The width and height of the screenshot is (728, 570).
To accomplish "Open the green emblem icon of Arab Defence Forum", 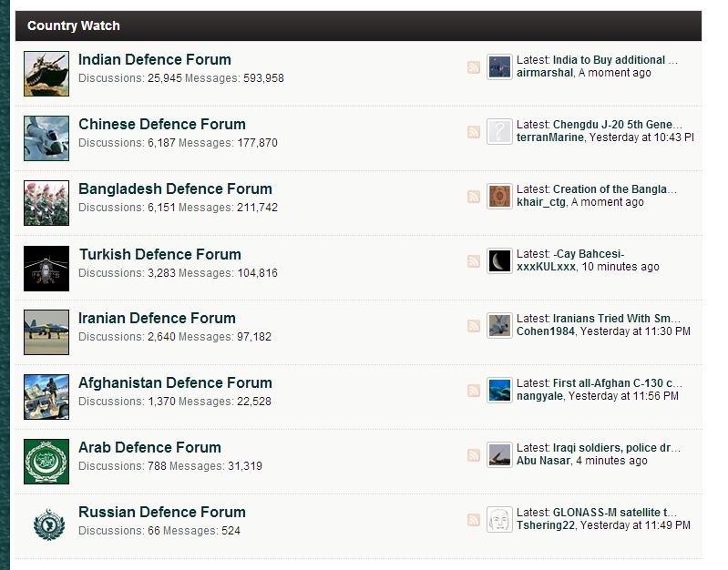I will (x=46, y=462).
